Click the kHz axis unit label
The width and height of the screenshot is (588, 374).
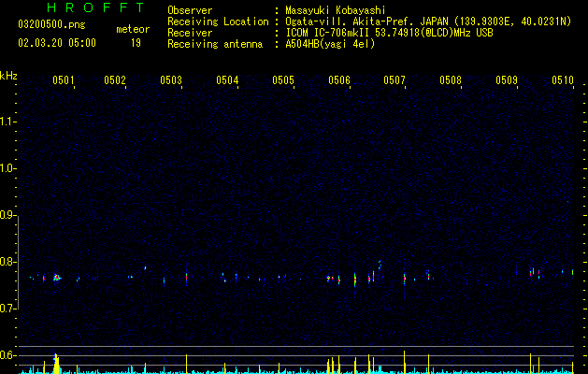coord(8,76)
